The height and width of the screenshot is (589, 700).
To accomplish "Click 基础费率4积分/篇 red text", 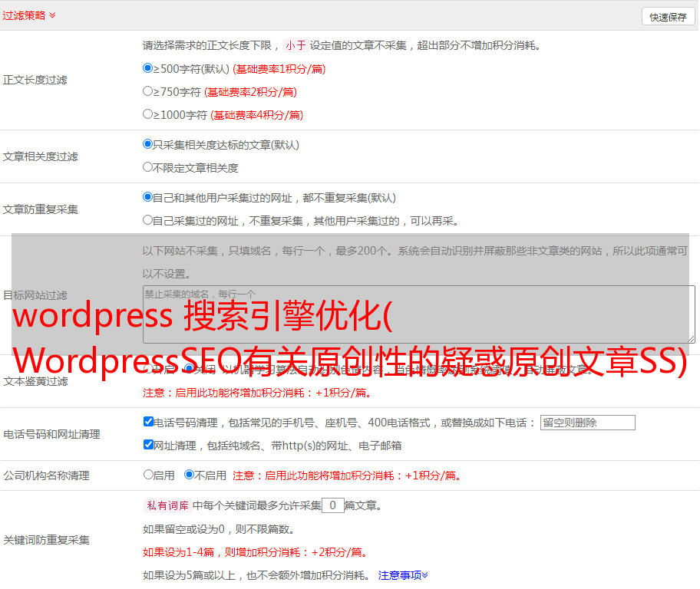I will (256, 115).
